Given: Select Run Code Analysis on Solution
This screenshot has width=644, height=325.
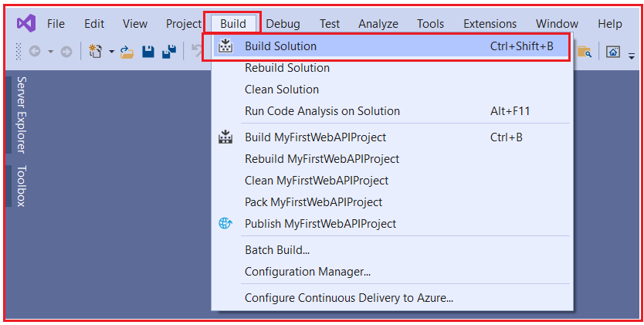Looking at the screenshot, I should (323, 111).
